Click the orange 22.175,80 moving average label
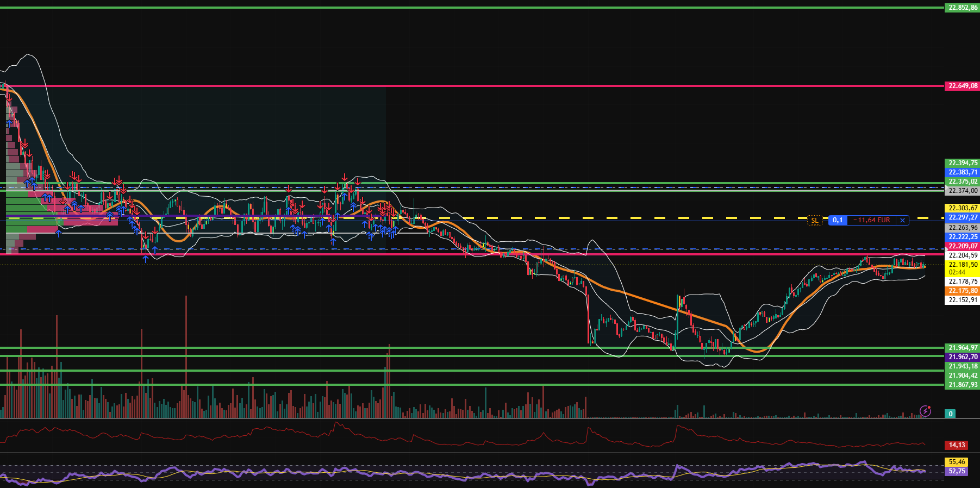Screen dimensions: 980x488 (963, 291)
